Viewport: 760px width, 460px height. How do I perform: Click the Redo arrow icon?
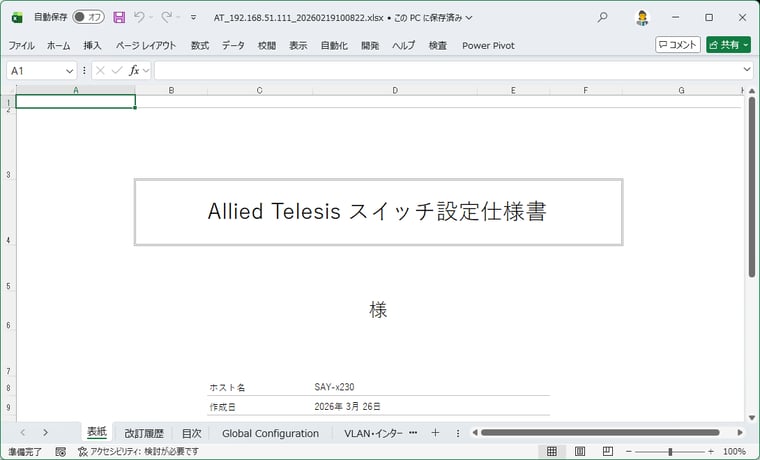click(166, 17)
